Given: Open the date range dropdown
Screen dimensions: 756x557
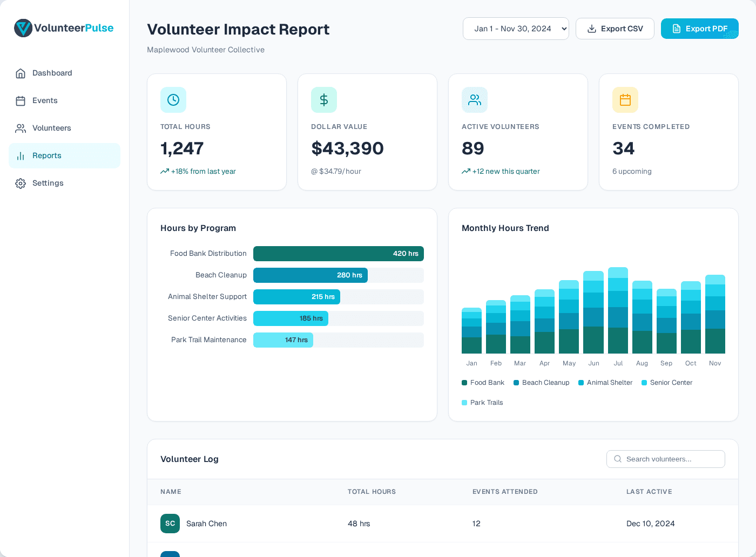Looking at the screenshot, I should (x=516, y=29).
